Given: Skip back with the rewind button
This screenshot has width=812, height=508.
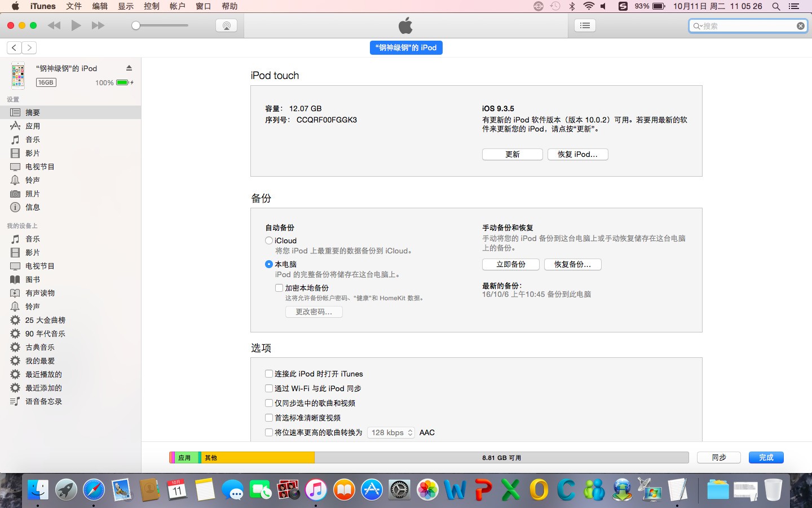Looking at the screenshot, I should 54,25.
